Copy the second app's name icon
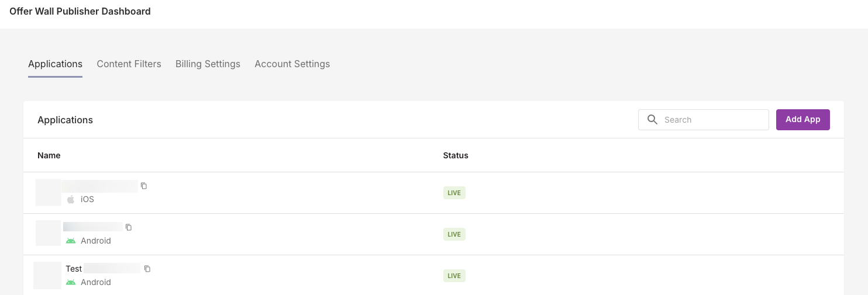This screenshot has height=295, width=868. pyautogui.click(x=129, y=227)
